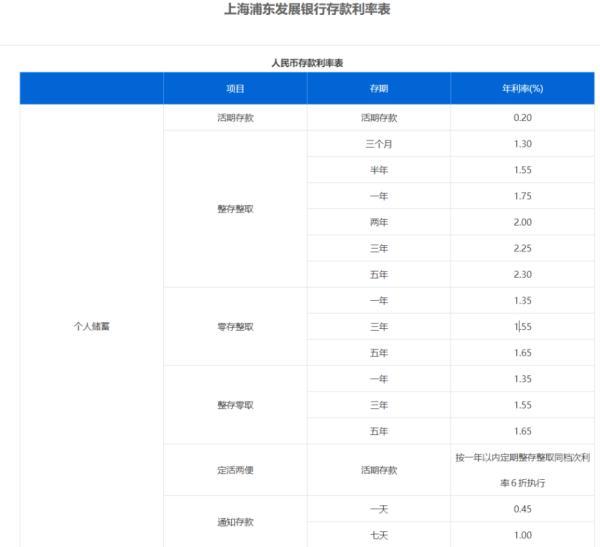
Task: Click the 1.75 rate for 整存整取 一年
Action: [521, 196]
